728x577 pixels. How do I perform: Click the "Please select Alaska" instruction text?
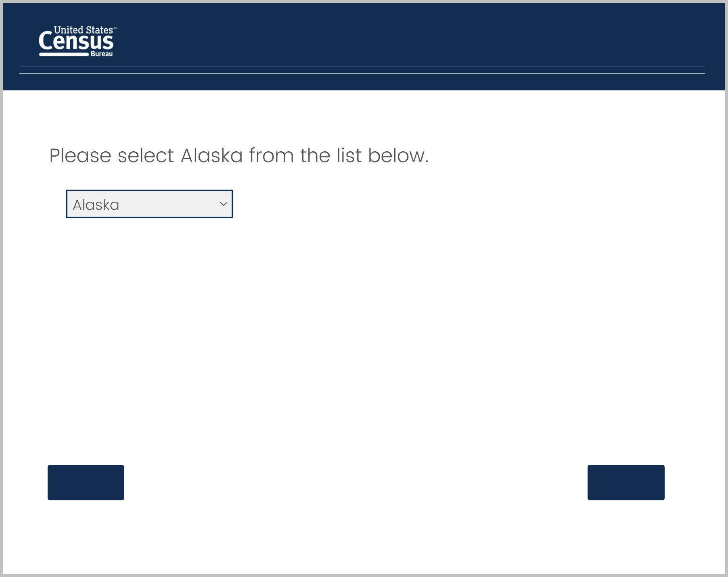(238, 155)
